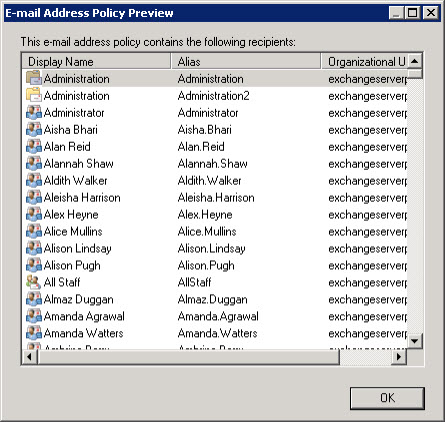Select the Aleisha Harrison display name
This screenshot has width=445, height=422.
click(82, 198)
